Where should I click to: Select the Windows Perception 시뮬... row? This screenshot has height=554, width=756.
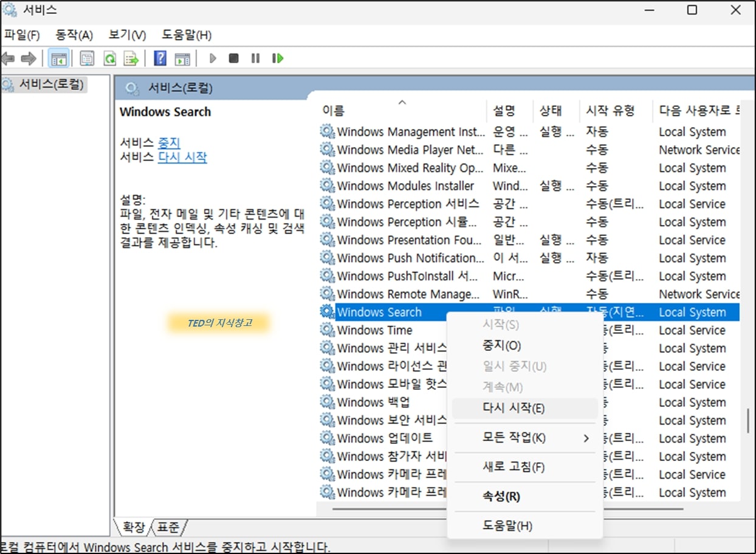[529, 222]
